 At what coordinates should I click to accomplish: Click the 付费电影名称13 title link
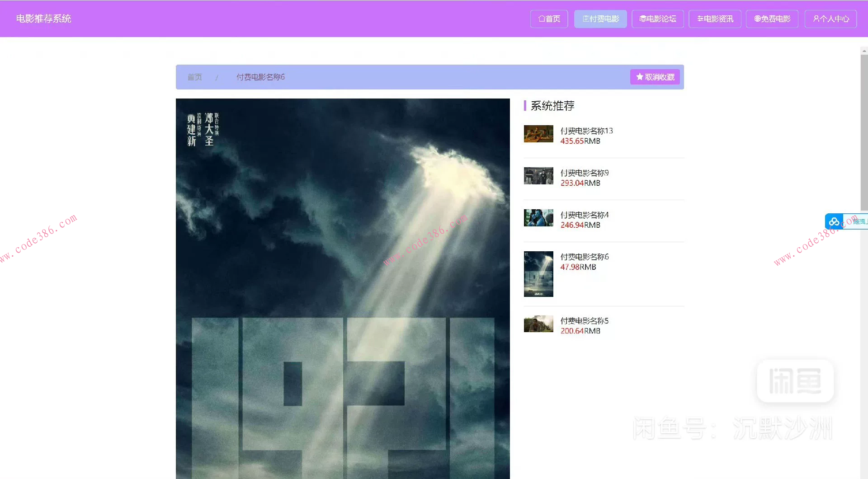coord(587,131)
